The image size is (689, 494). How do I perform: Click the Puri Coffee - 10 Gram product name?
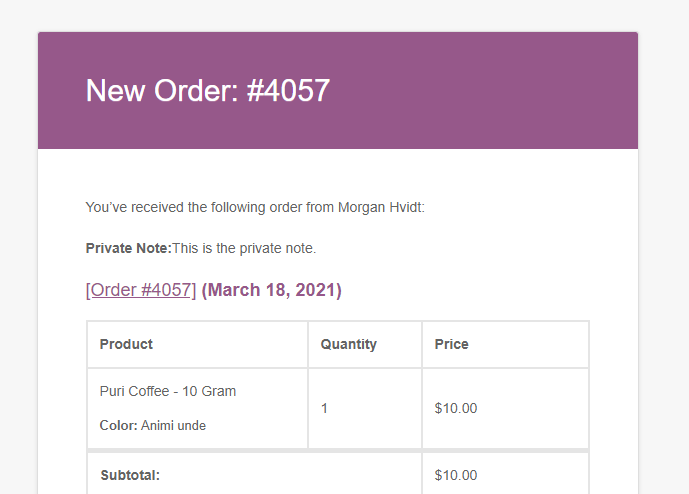[168, 391]
